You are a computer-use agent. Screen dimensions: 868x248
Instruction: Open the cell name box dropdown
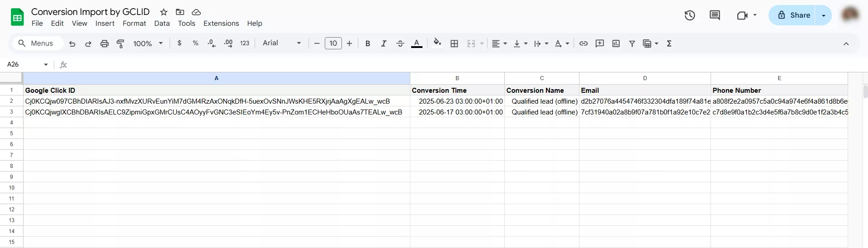click(x=46, y=64)
